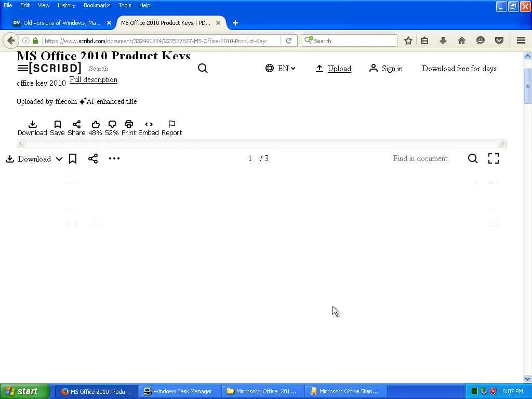Click the horizontal scrollbar left arrow

pyautogui.click(x=21, y=143)
